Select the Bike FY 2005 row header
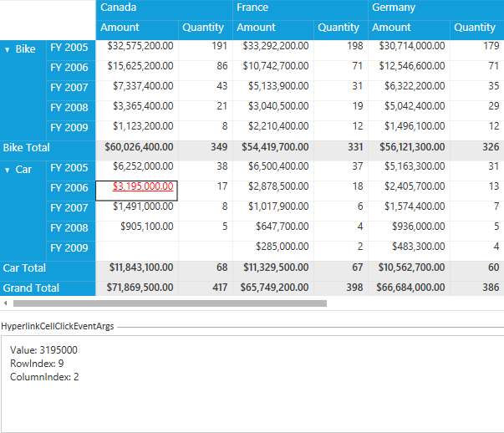504x433 pixels. tap(71, 50)
